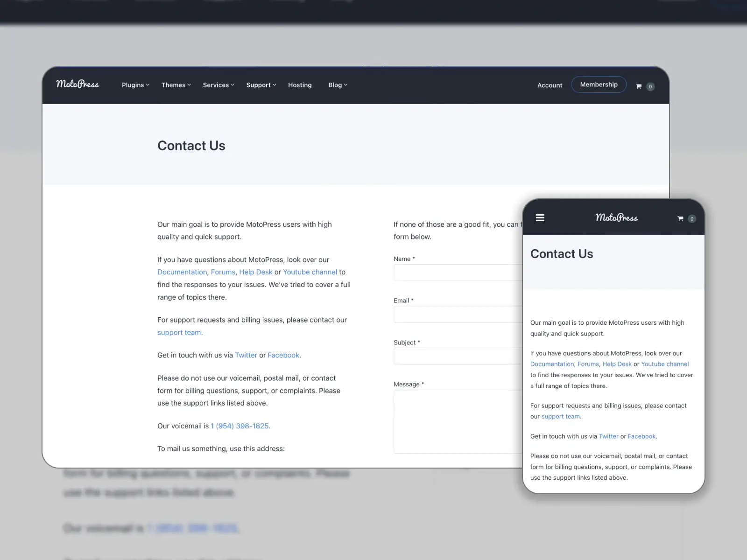The width and height of the screenshot is (747, 560).
Task: Click 'To mail us something, use this address:' text
Action: coord(221,449)
